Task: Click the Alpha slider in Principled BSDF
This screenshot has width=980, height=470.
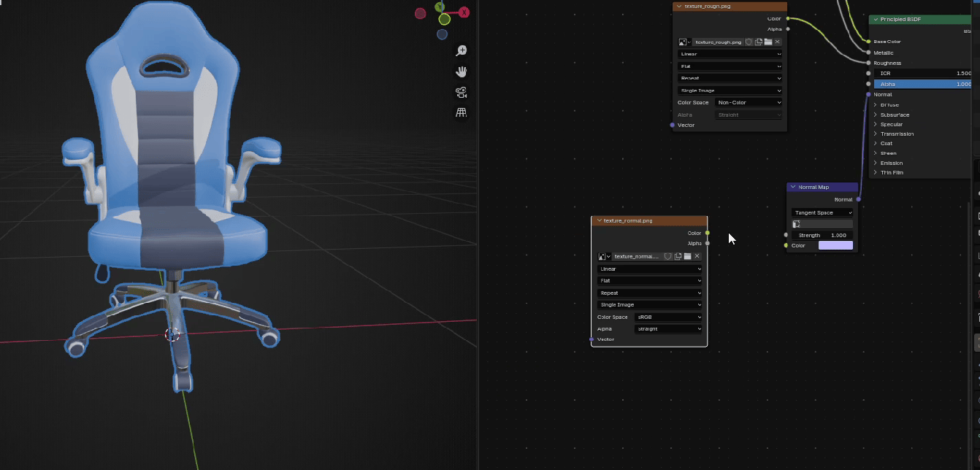Action: pos(924,84)
